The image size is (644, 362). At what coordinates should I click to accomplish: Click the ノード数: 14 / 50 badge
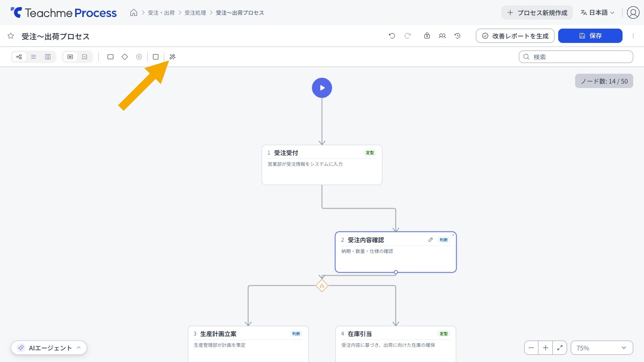pyautogui.click(x=604, y=81)
